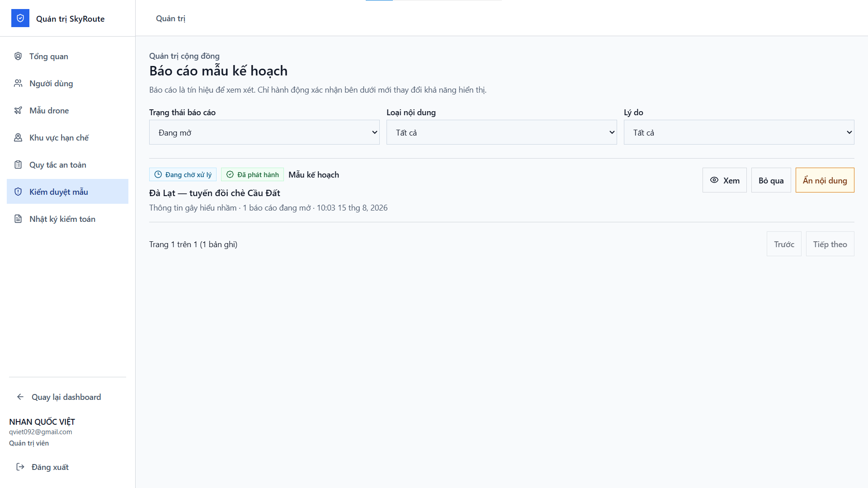Click the NHAN QUỐC VIỆT user name
The width and height of the screenshot is (868, 488).
click(42, 422)
